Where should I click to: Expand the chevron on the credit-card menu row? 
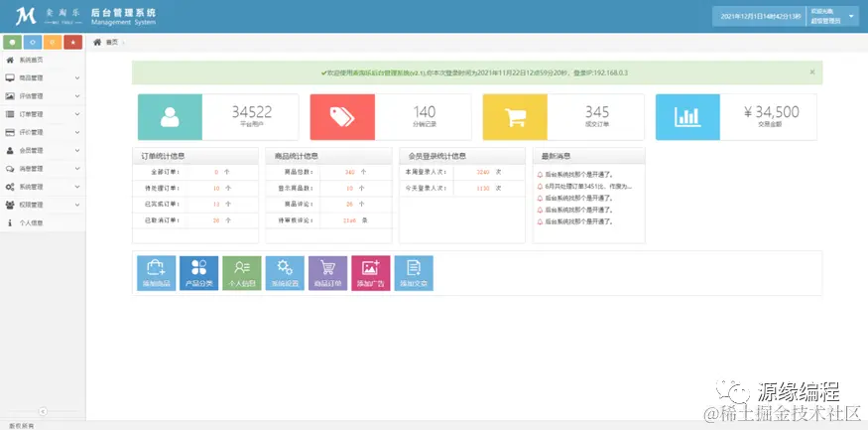77,132
